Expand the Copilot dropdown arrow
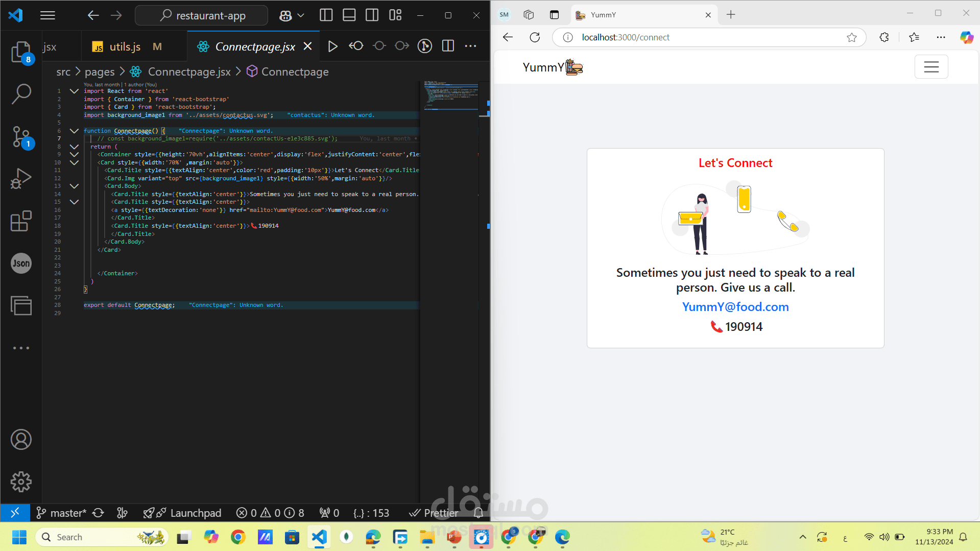980x551 pixels. (x=301, y=15)
